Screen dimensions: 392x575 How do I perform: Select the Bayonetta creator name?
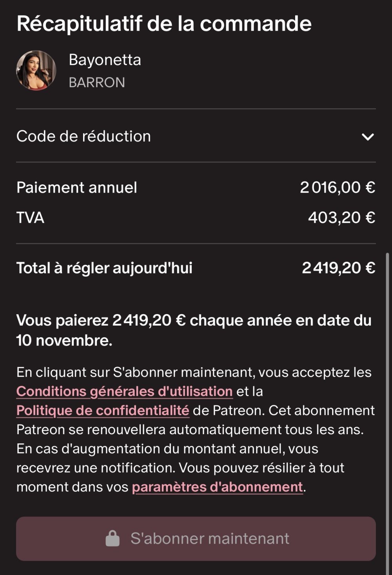click(x=105, y=60)
